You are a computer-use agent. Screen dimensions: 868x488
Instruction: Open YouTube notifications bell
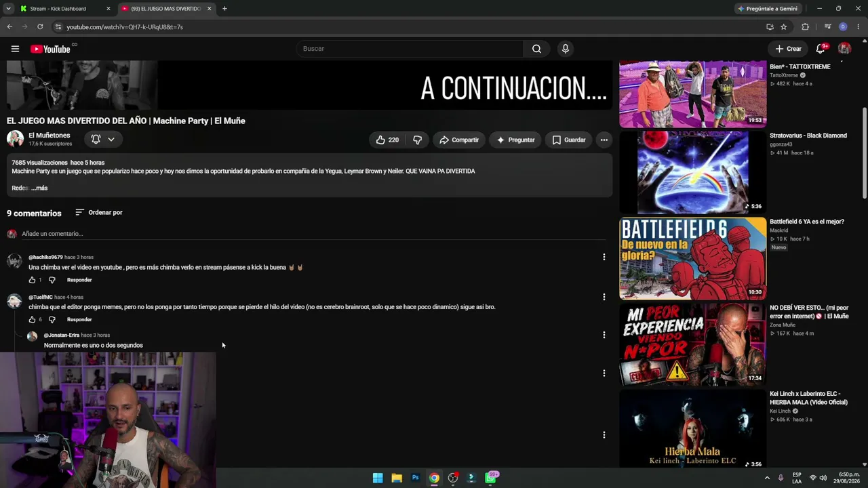821,49
